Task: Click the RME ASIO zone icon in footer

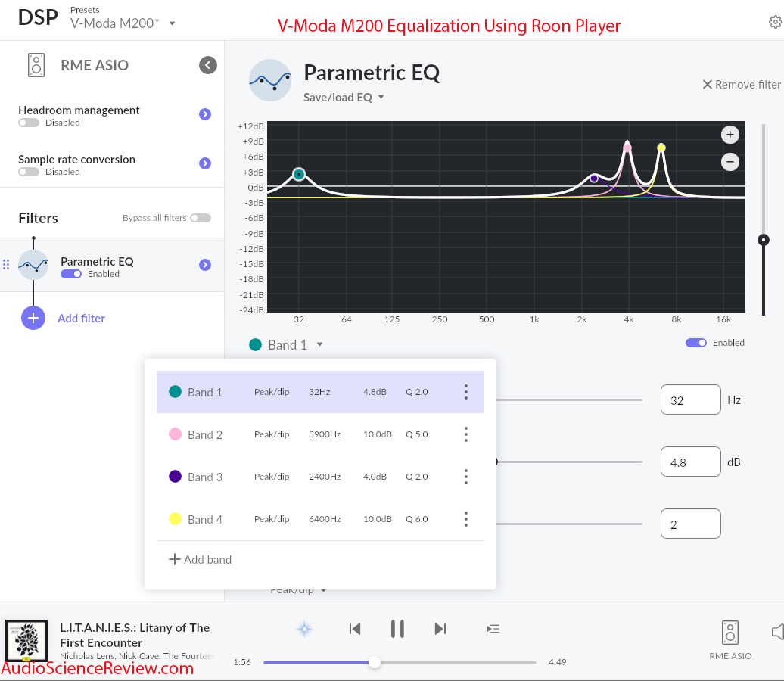Action: 730,633
